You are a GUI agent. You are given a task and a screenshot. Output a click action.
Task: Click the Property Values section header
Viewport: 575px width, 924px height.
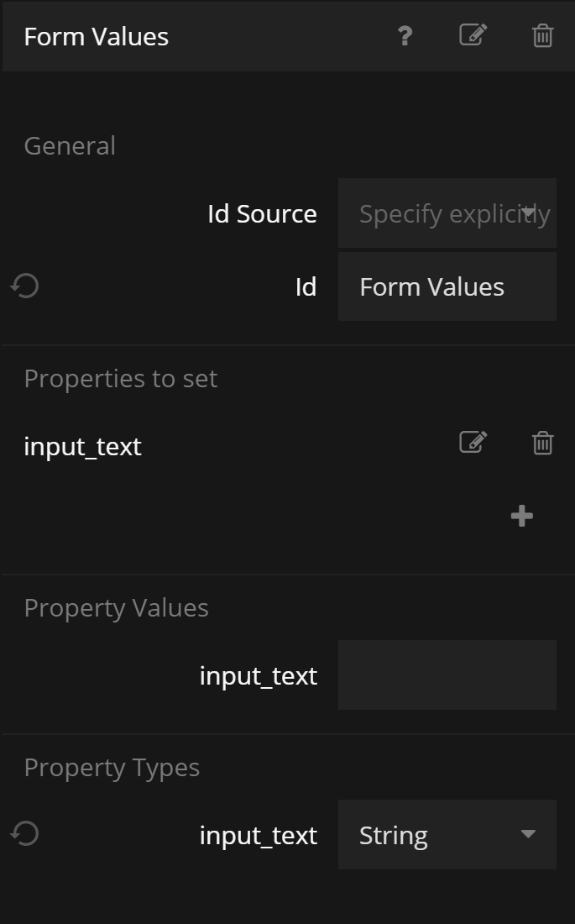tap(116, 608)
